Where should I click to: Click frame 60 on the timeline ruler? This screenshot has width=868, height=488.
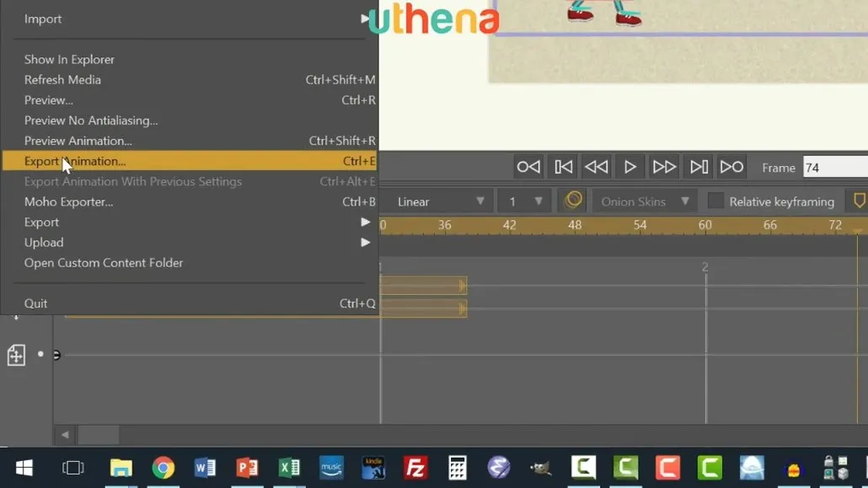[x=705, y=225]
